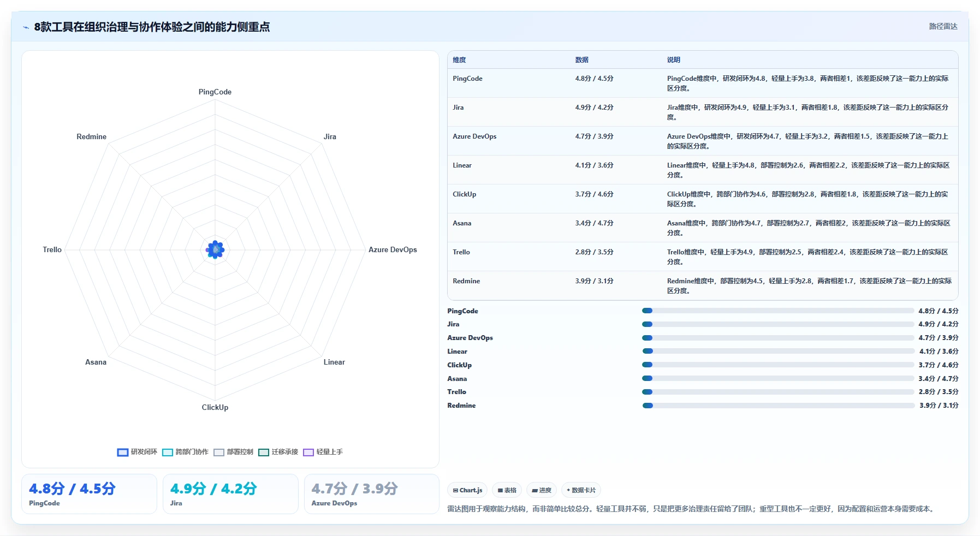Select the Chart.js chip

pos(467,490)
